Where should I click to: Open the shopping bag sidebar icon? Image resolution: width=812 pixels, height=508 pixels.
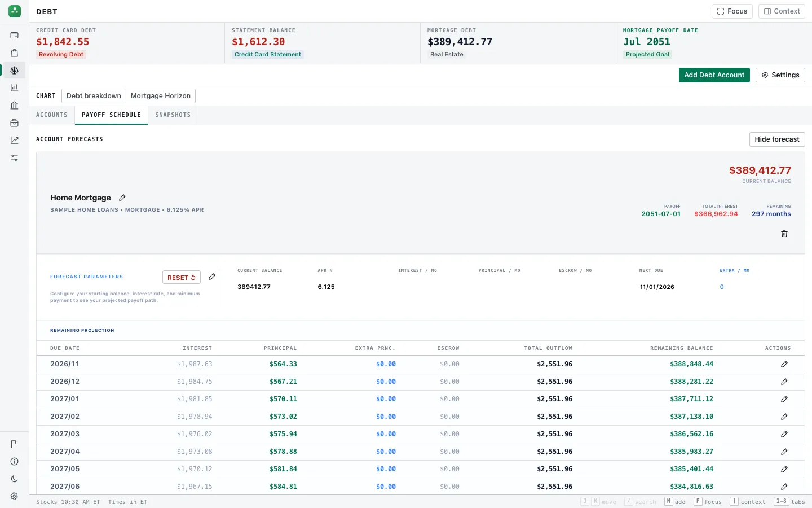(15, 53)
